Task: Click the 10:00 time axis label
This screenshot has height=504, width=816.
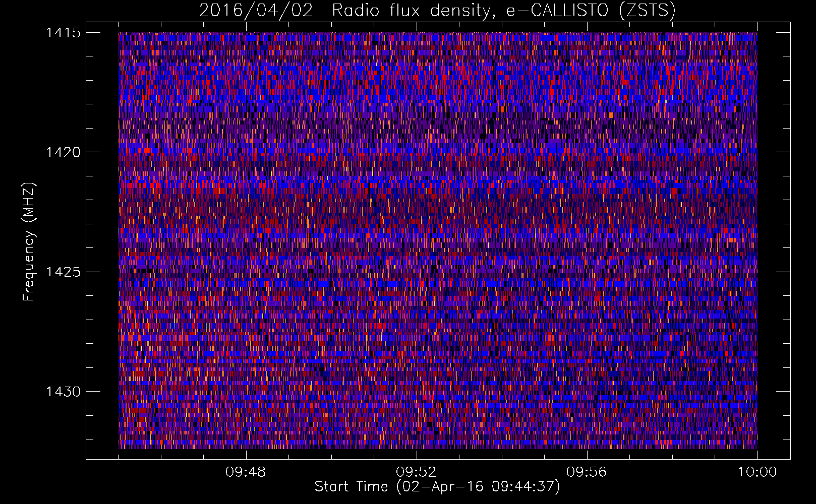Action: click(x=757, y=472)
